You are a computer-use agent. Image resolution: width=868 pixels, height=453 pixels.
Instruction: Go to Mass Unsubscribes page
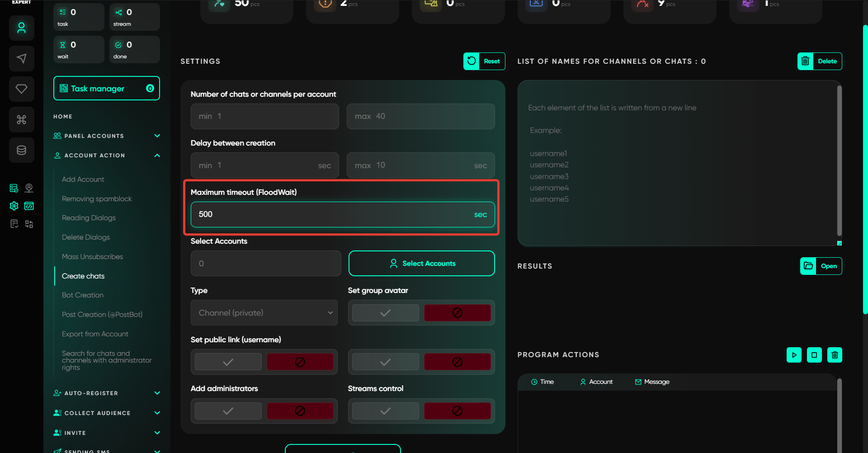(92, 257)
